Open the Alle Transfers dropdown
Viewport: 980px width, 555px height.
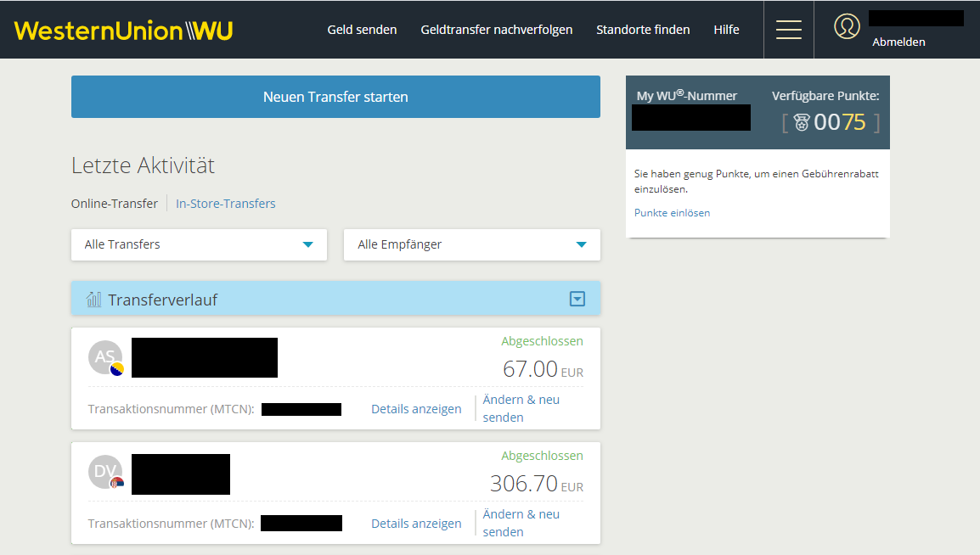point(199,244)
